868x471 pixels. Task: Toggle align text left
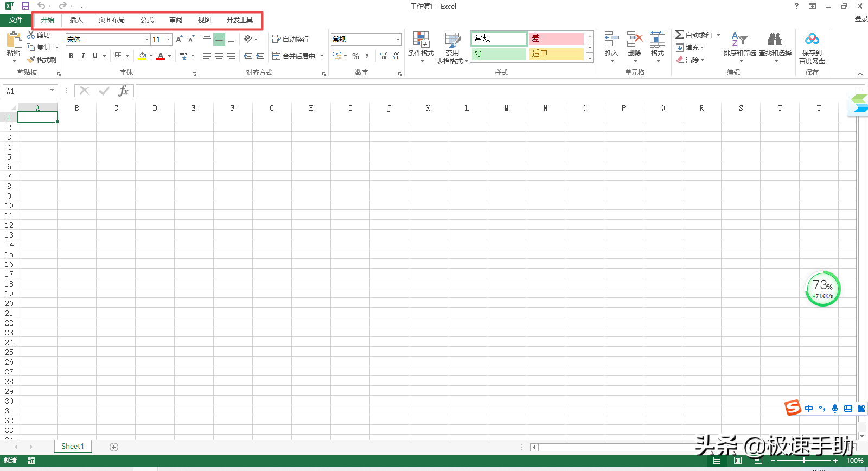pos(207,56)
